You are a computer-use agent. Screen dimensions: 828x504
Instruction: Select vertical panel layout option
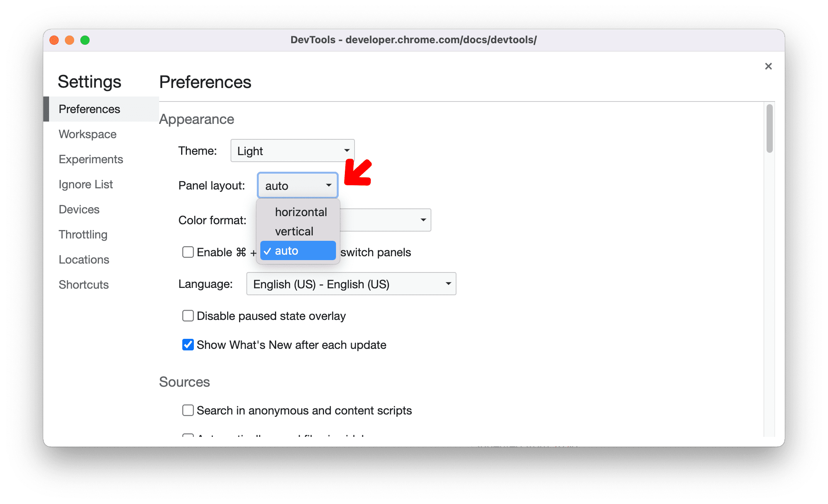(293, 231)
